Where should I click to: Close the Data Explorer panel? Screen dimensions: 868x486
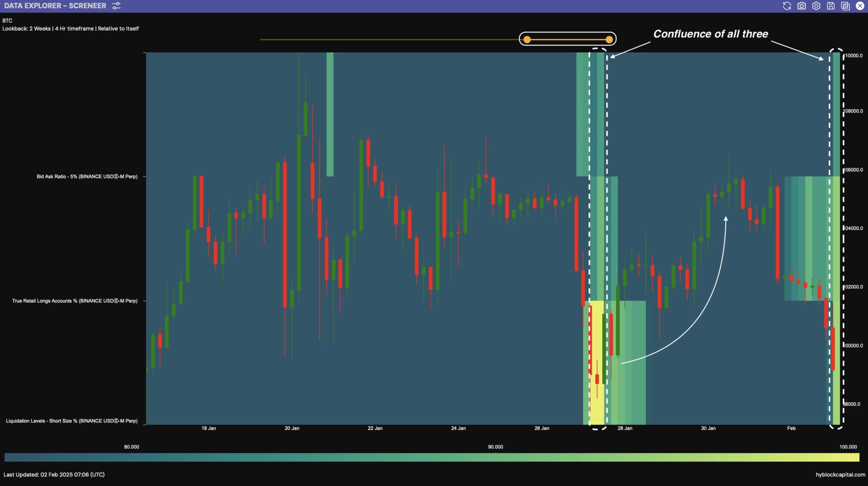click(x=860, y=6)
